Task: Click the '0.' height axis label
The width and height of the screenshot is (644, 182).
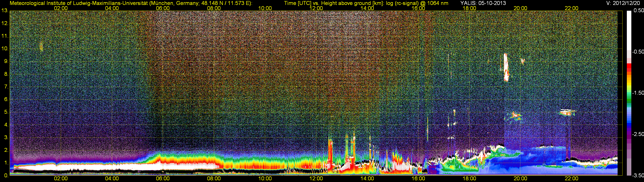Action: [6, 176]
